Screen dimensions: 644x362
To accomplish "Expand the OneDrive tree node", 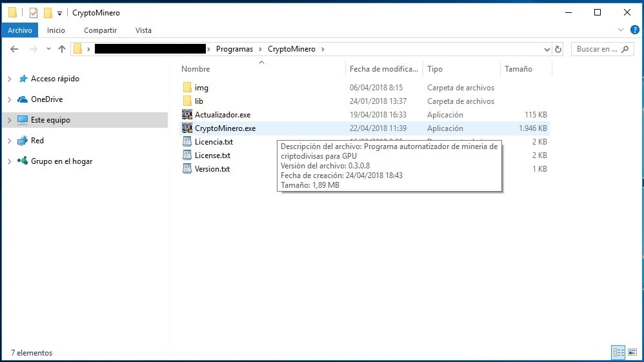I will click(10, 99).
